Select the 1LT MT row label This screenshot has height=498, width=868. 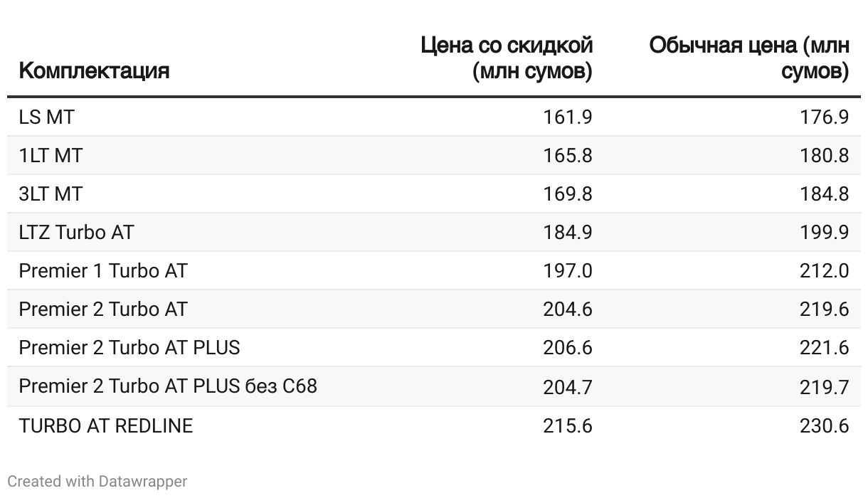click(x=51, y=155)
